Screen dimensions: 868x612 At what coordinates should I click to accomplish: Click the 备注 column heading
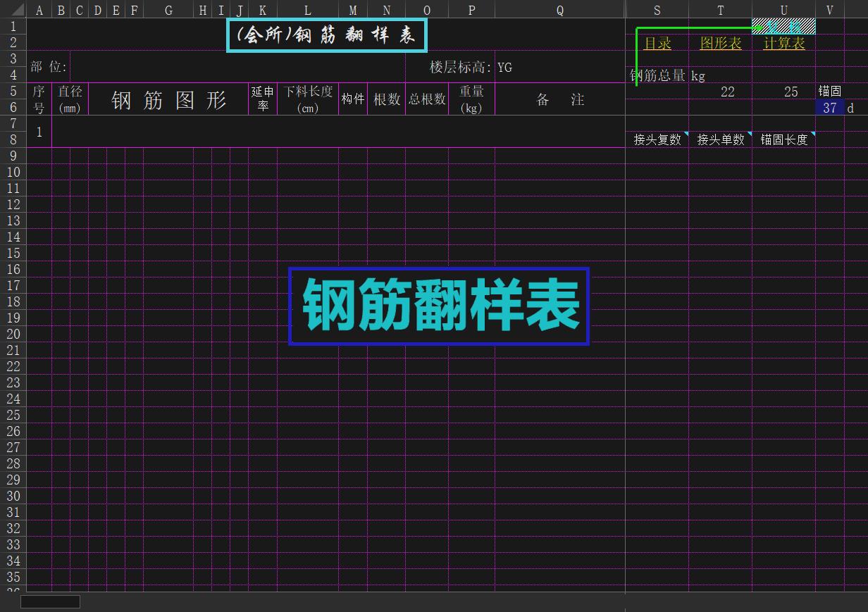tap(559, 100)
